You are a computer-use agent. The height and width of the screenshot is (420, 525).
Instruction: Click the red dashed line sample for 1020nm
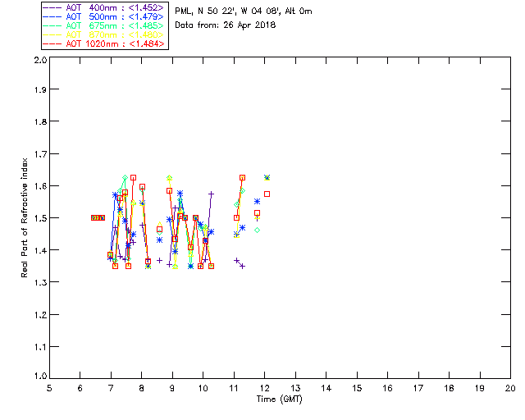(52, 43)
